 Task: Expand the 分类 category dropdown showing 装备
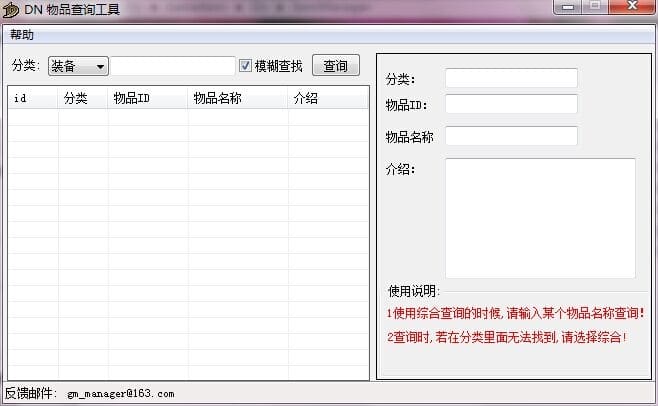click(x=78, y=66)
